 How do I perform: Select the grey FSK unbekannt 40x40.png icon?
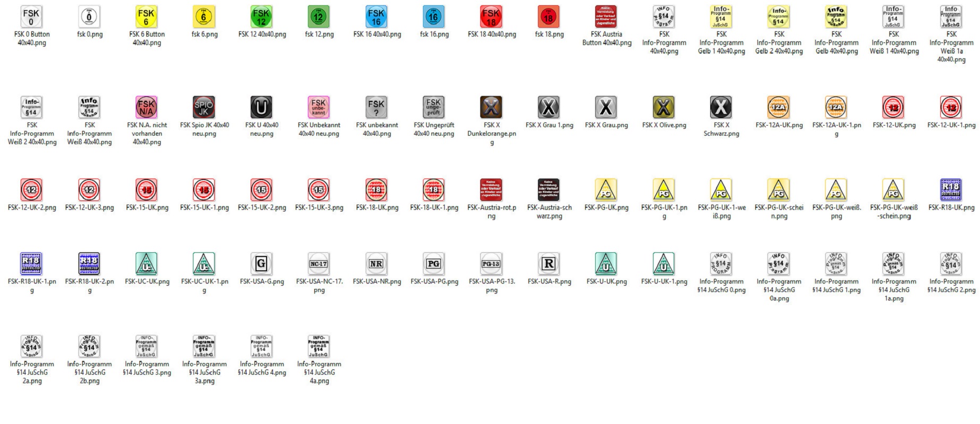coord(377,107)
